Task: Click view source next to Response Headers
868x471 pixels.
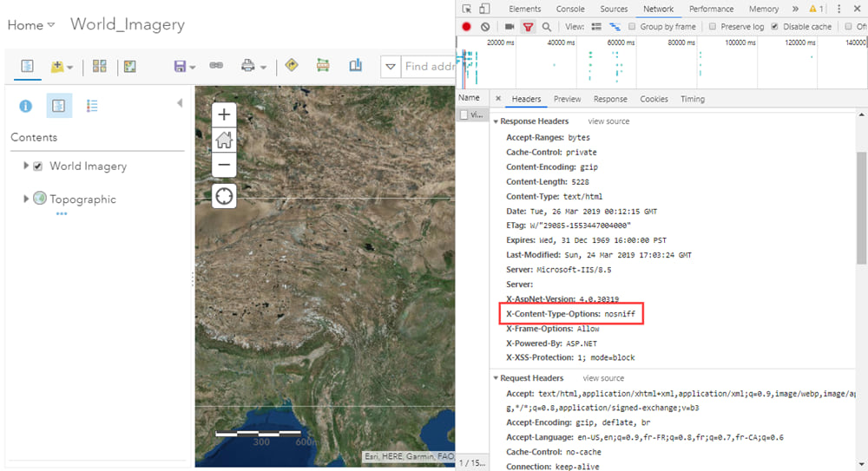Action: click(608, 121)
